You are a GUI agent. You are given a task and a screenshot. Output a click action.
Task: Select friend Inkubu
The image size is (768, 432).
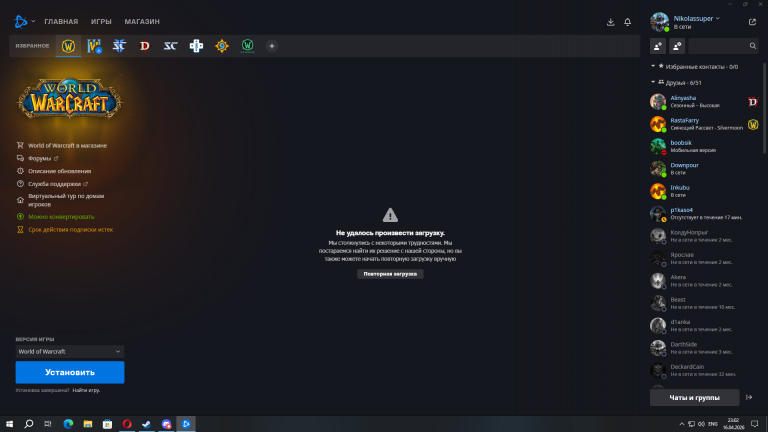pos(704,191)
